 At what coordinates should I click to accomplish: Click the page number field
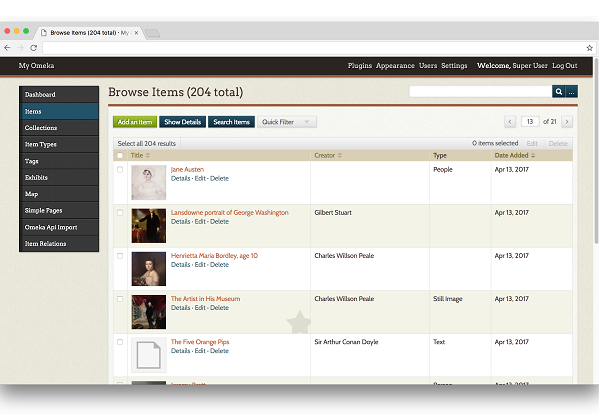coord(530,122)
